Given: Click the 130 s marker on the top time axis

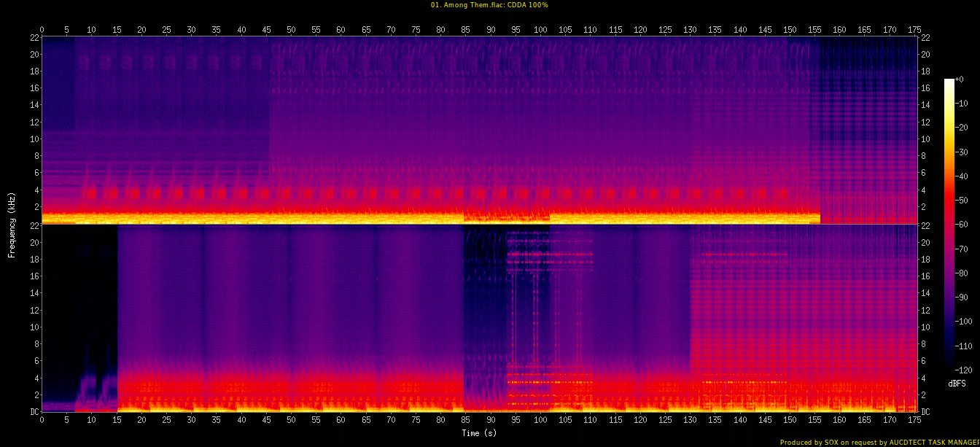Looking at the screenshot, I should click(690, 29).
